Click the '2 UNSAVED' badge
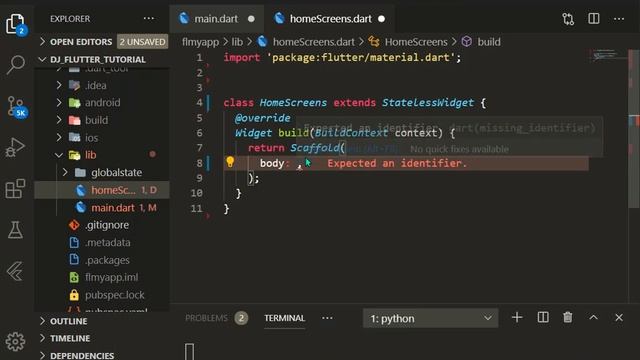This screenshot has width=640, height=360. click(x=142, y=42)
